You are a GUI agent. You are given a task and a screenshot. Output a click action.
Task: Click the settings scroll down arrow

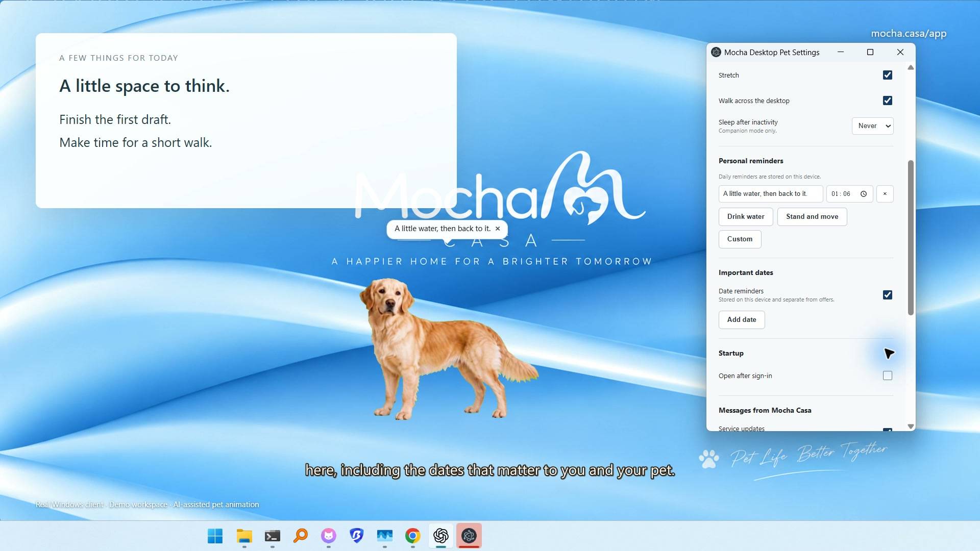click(x=911, y=426)
